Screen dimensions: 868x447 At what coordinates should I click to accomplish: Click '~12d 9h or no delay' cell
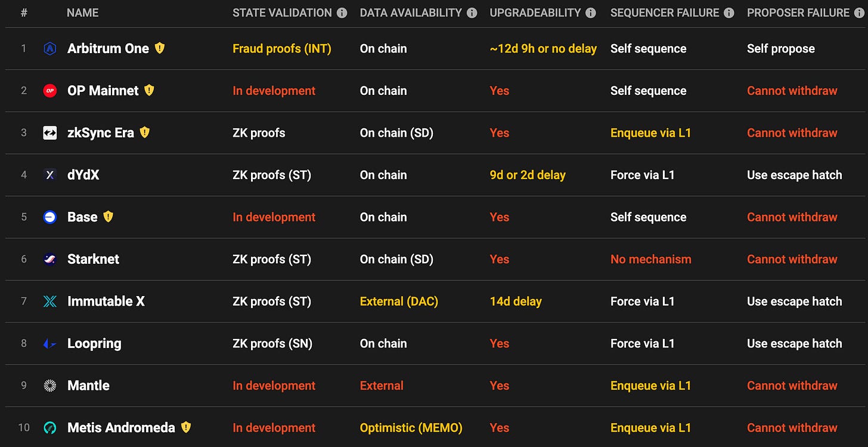tap(543, 49)
